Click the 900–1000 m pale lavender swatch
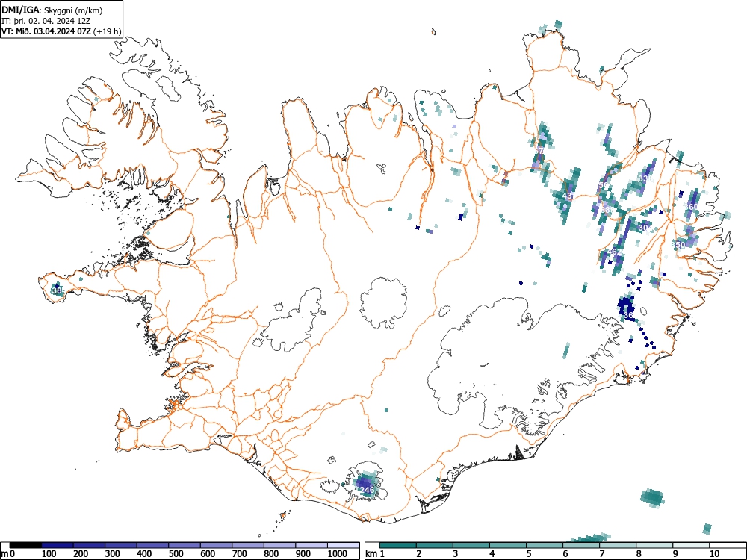 coord(311,545)
